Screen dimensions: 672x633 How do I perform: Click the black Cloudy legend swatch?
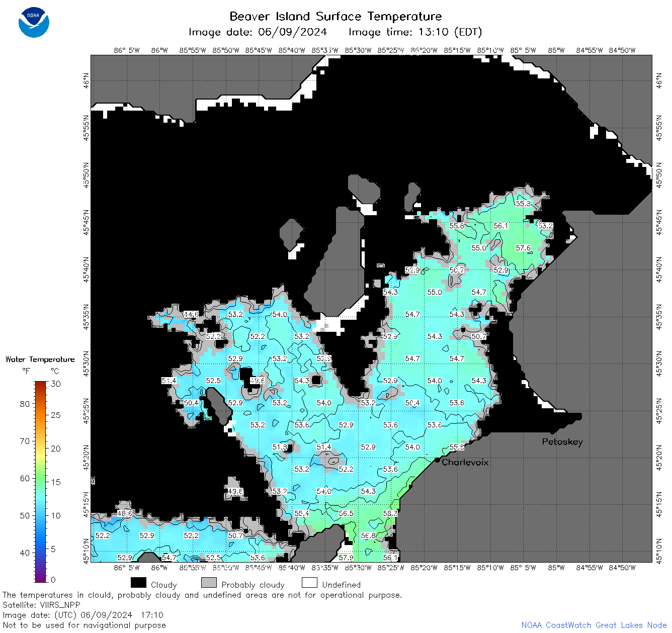point(138,583)
